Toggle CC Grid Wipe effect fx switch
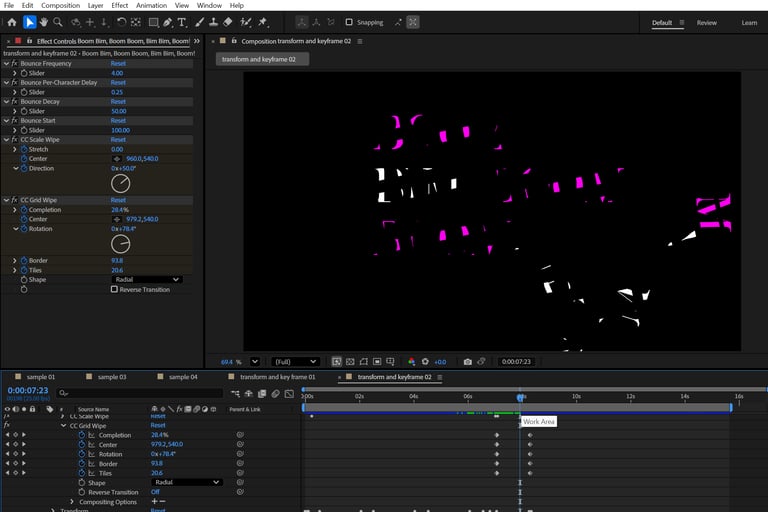The image size is (768, 512). 15,200
